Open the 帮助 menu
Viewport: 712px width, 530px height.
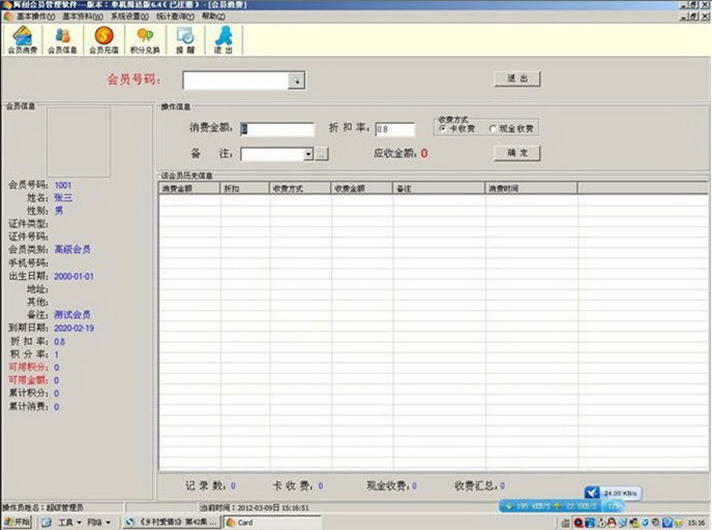[x=213, y=16]
